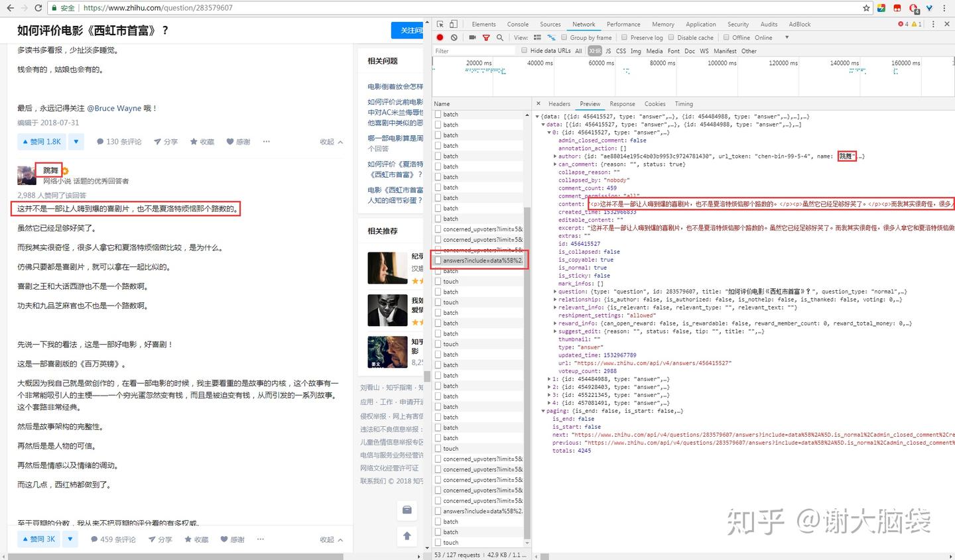Switch to the Console tab in DevTools
The height and width of the screenshot is (560, 955).
click(x=517, y=24)
